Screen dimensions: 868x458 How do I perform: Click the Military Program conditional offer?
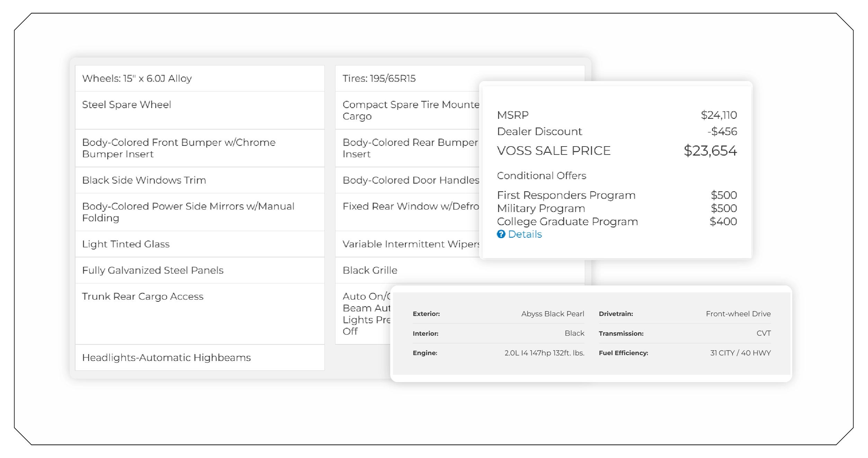541,208
